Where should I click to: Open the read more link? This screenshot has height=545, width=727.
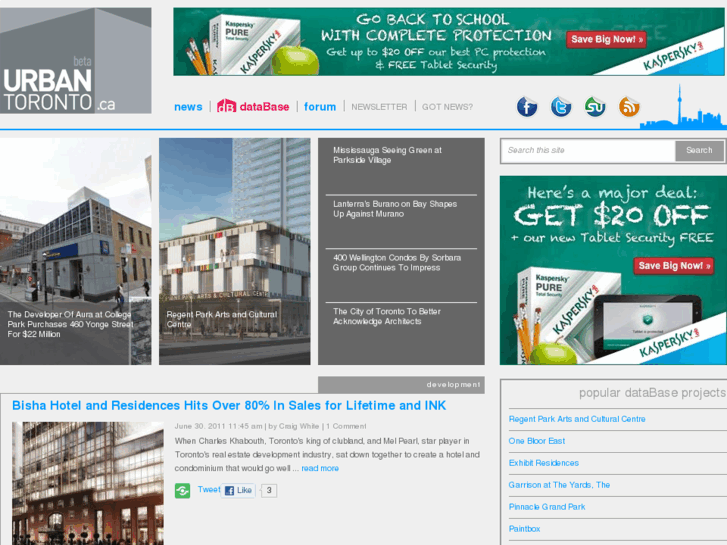pos(320,468)
